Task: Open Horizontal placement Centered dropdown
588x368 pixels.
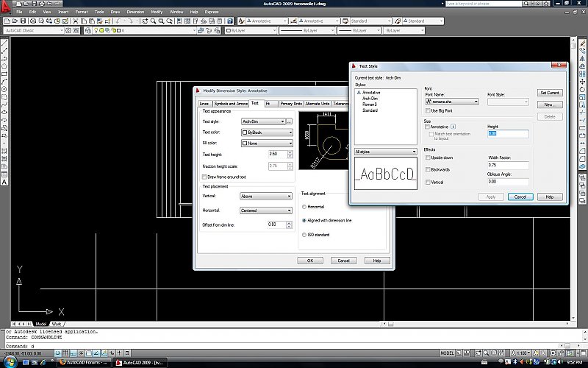Action: click(266, 210)
